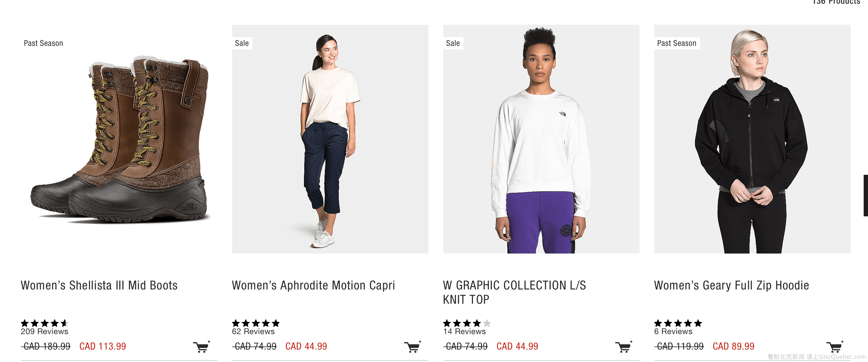Screen dimensions: 868x362
Task: Add Geary Full Zip Hoodie to cart
Action: tap(835, 347)
